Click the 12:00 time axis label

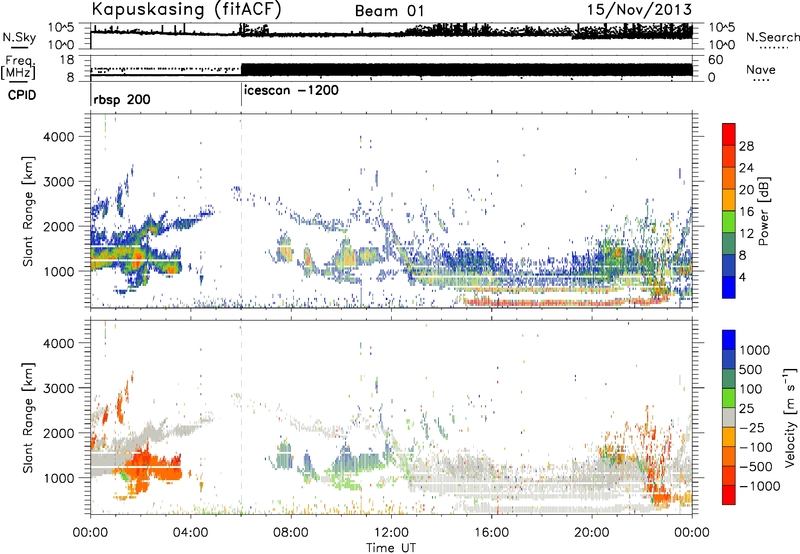tap(391, 533)
